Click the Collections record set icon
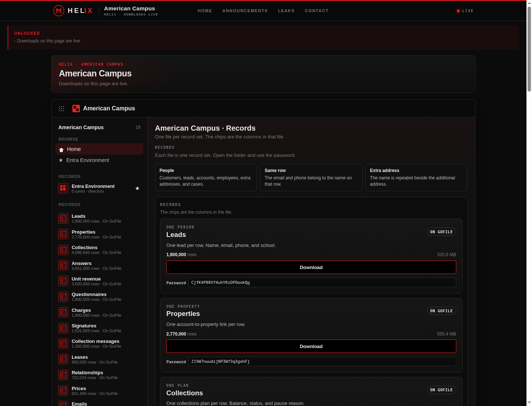The image size is (532, 406). click(x=63, y=250)
